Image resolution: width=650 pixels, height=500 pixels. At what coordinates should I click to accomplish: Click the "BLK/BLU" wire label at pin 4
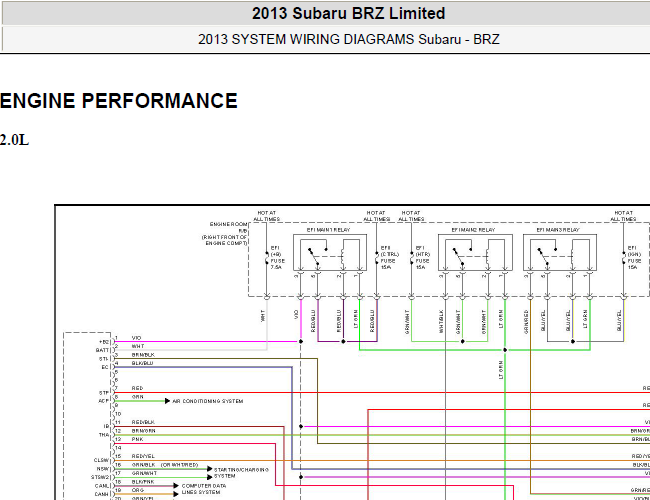point(143,363)
